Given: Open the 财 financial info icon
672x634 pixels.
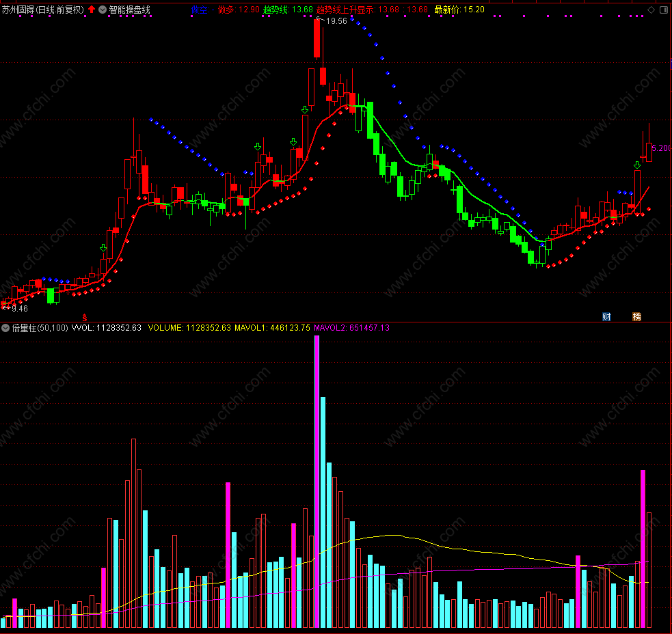Looking at the screenshot, I should (x=606, y=316).
